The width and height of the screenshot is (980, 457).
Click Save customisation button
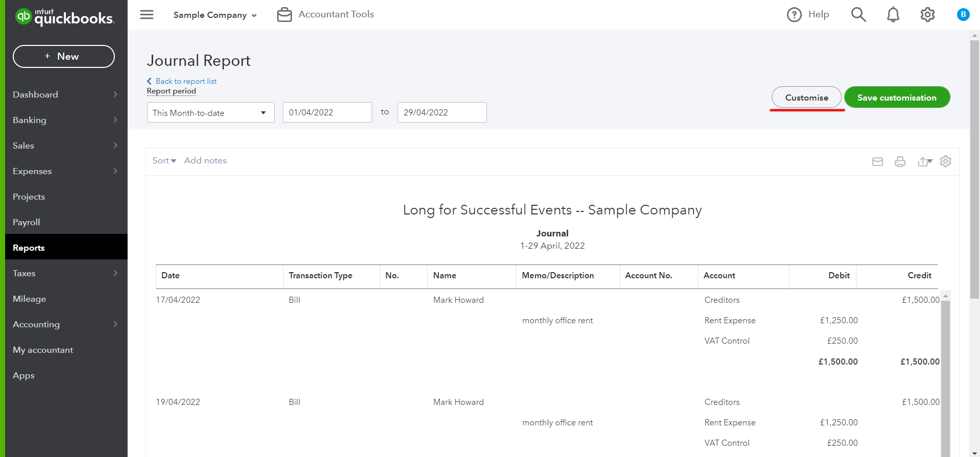tap(896, 97)
